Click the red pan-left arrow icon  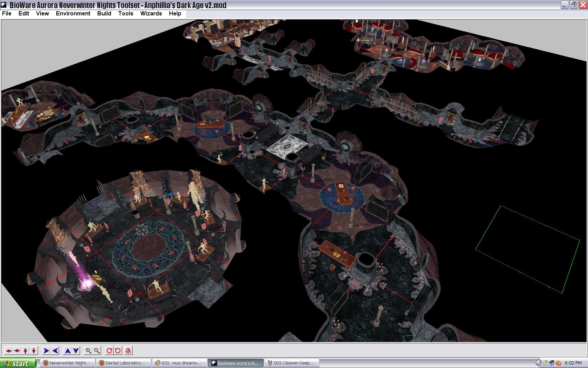tap(8, 350)
